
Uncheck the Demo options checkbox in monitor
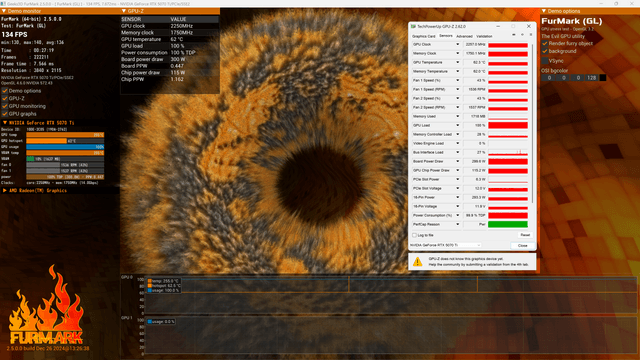pos(5,91)
